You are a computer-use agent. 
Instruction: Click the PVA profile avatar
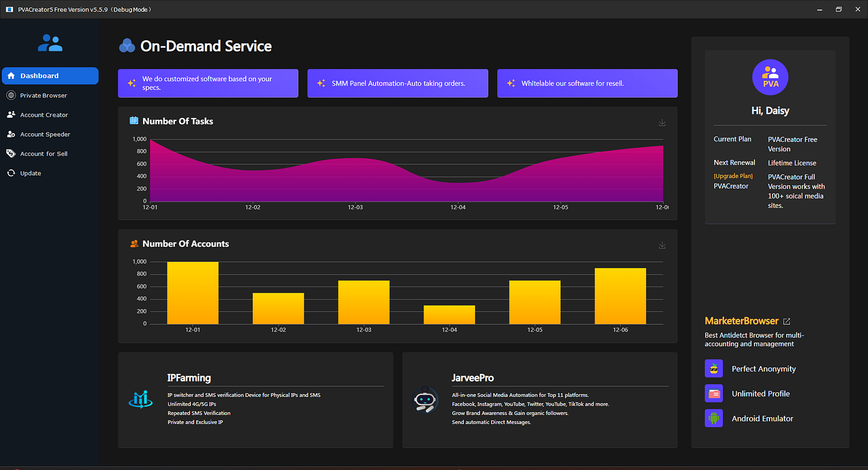[770, 78]
